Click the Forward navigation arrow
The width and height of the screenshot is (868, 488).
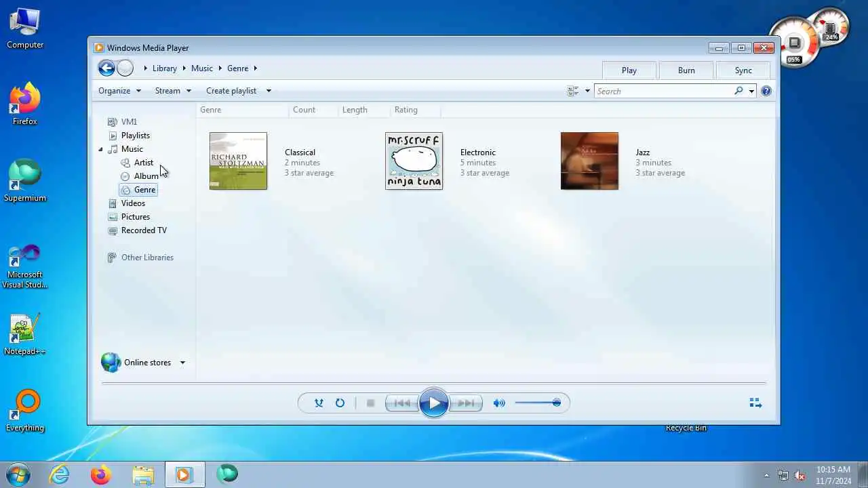click(125, 68)
